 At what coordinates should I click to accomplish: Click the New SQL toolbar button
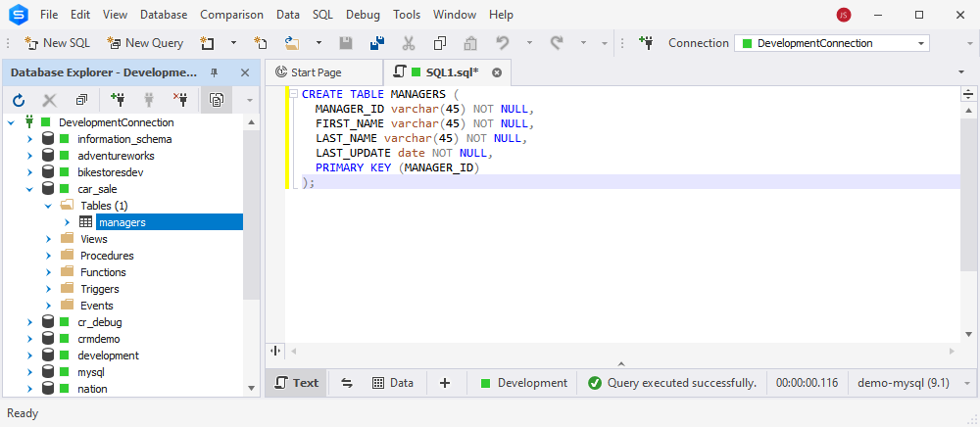coord(57,43)
